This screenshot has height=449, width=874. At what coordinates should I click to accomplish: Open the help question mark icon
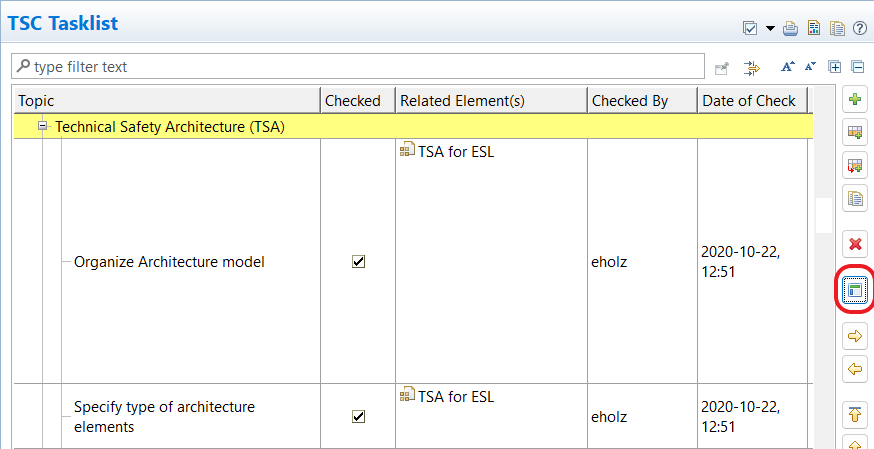point(859,28)
